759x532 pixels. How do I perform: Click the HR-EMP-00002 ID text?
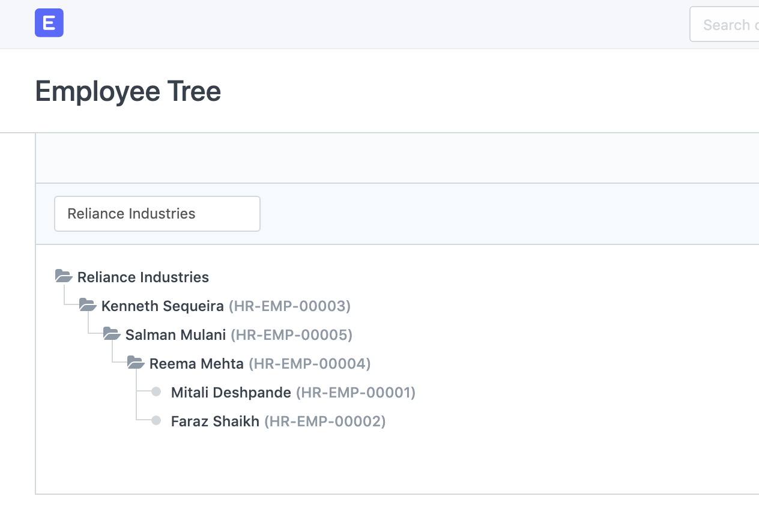pyautogui.click(x=325, y=422)
